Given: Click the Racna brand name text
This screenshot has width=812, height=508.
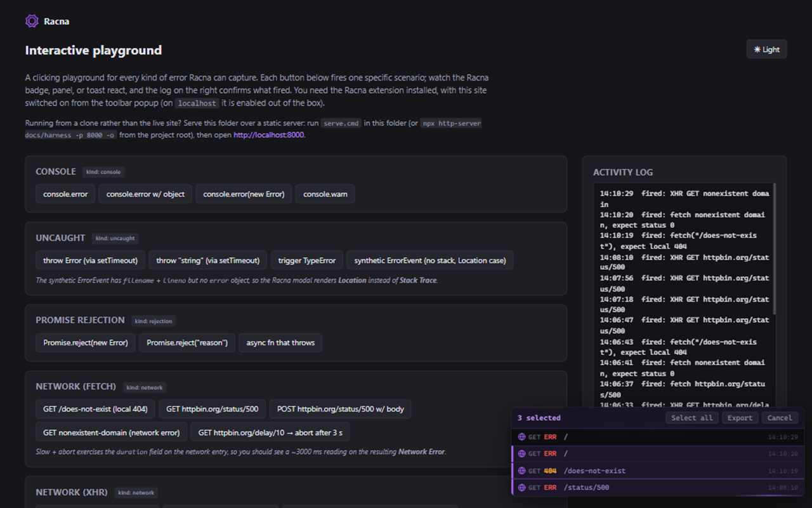Looking at the screenshot, I should 56,22.
